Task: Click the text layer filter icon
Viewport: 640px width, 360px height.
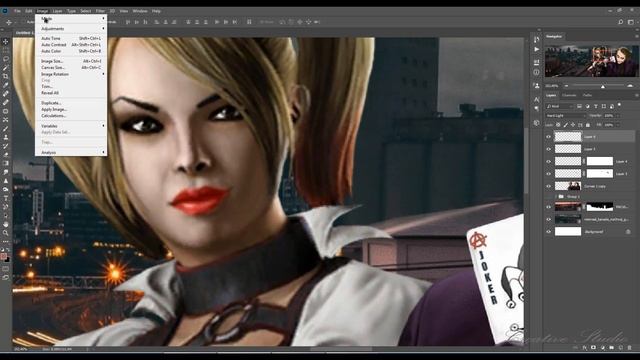Action: tap(596, 106)
